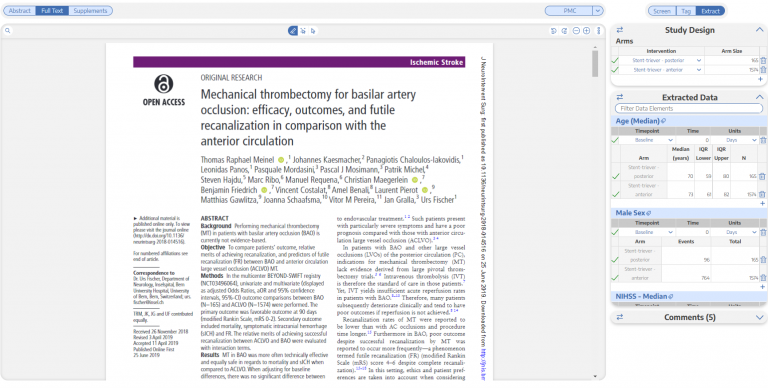Toggle checkmark for Stent-triever anterior arm
Screen dimensions: 768x388
615,70
